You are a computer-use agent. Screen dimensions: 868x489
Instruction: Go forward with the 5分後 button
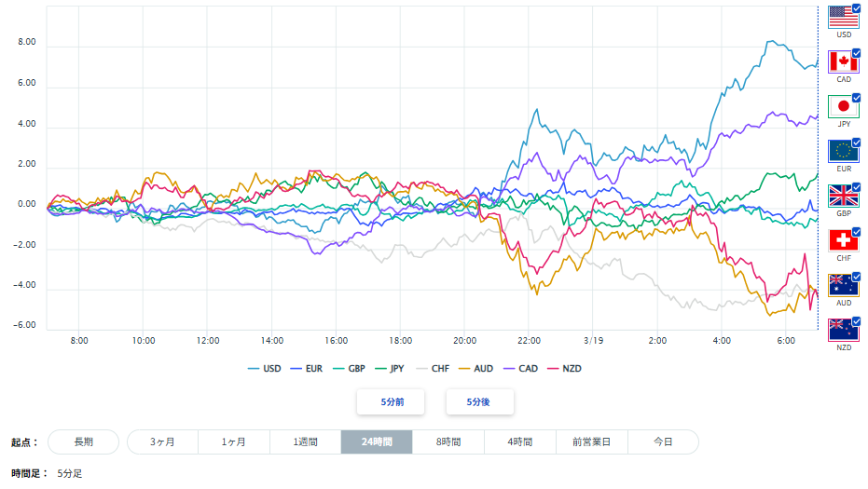coord(480,402)
